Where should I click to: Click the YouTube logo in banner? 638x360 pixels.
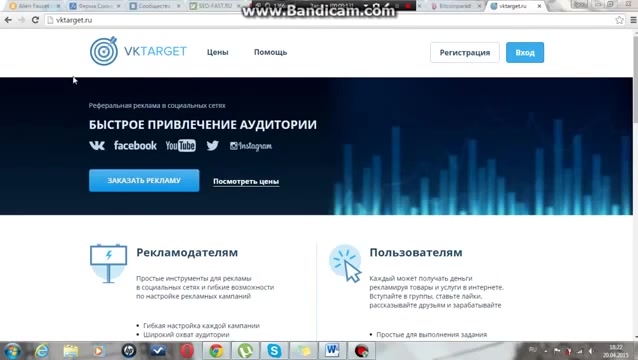point(181,146)
